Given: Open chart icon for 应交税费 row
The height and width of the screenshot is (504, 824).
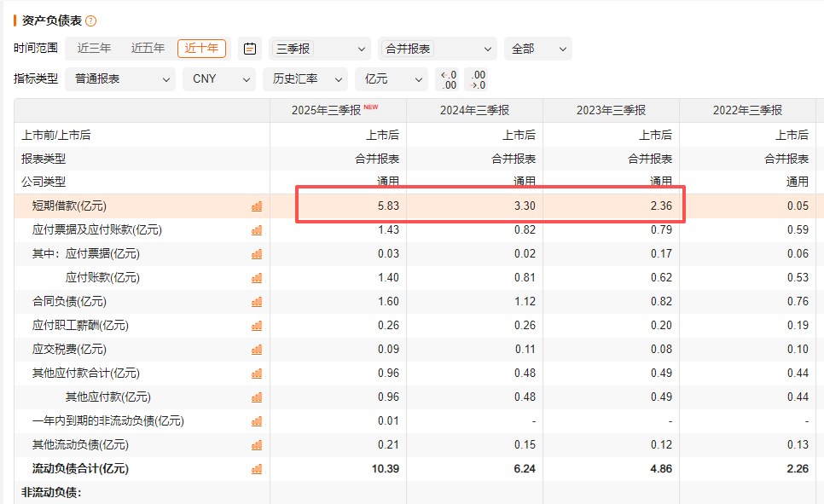Looking at the screenshot, I should (257, 350).
